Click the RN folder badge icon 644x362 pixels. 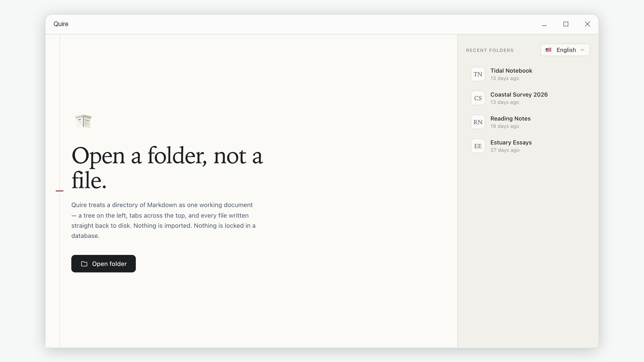pos(478,122)
